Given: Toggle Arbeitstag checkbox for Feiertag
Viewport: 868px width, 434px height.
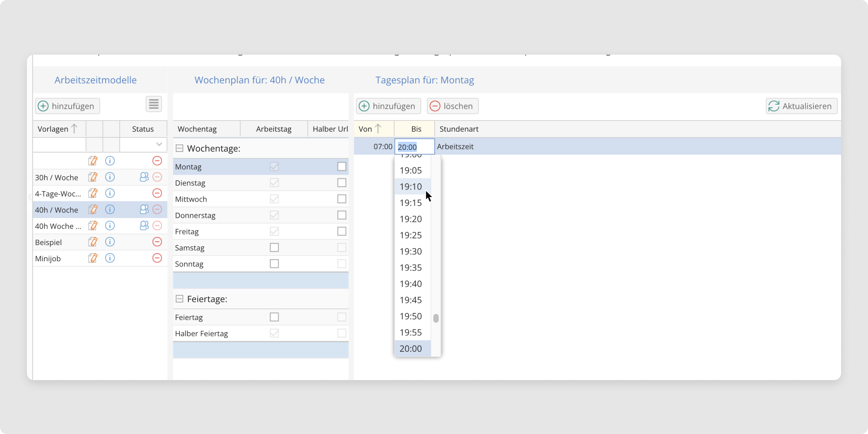Looking at the screenshot, I should point(274,317).
